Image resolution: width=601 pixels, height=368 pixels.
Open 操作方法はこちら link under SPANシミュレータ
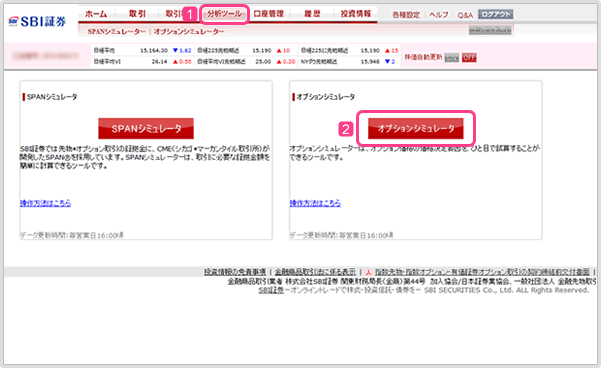[x=46, y=203]
